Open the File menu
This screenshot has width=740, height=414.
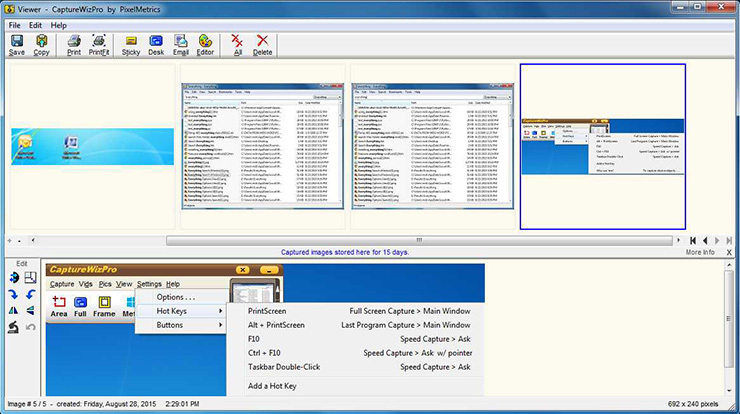(14, 24)
